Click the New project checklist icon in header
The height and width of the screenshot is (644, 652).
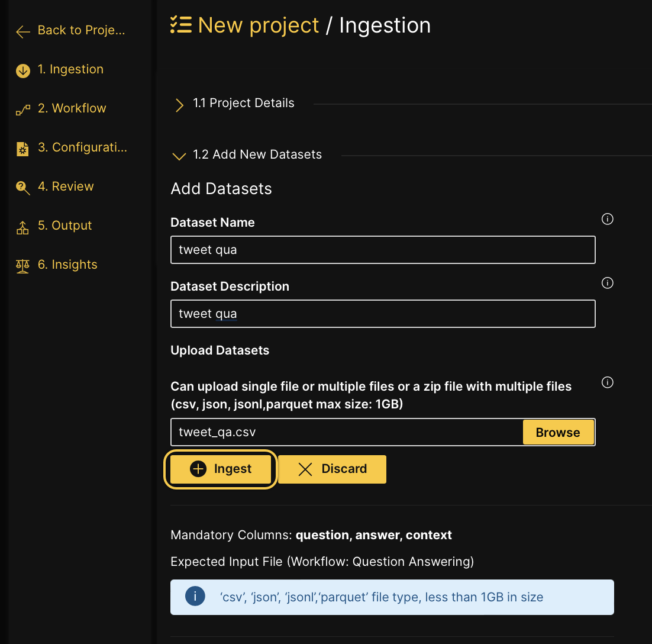[x=180, y=25]
